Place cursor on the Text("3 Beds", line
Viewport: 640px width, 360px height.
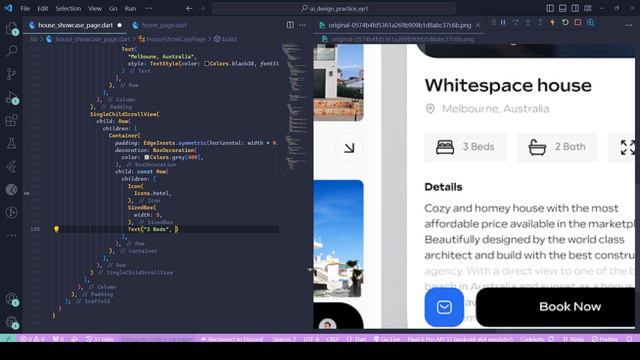(x=153, y=229)
